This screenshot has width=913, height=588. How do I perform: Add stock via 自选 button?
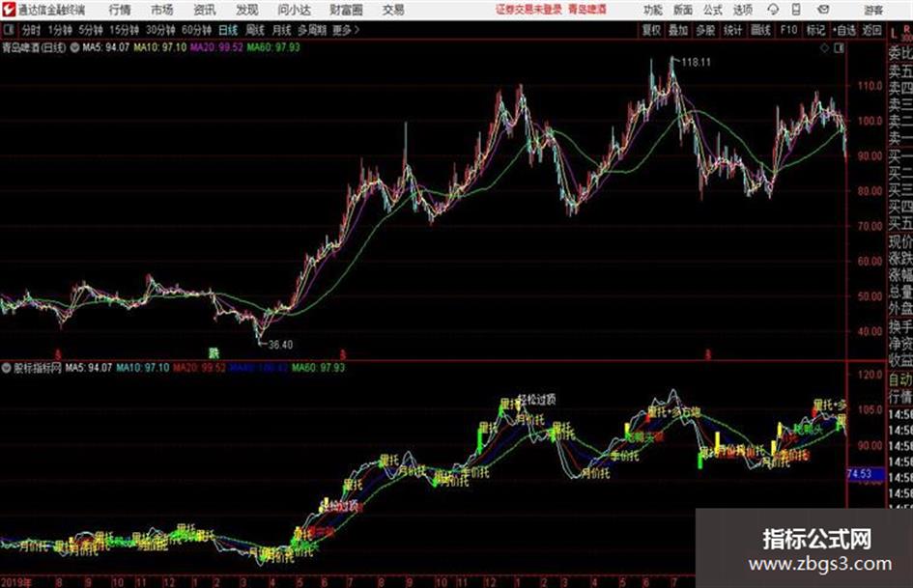coord(843,30)
